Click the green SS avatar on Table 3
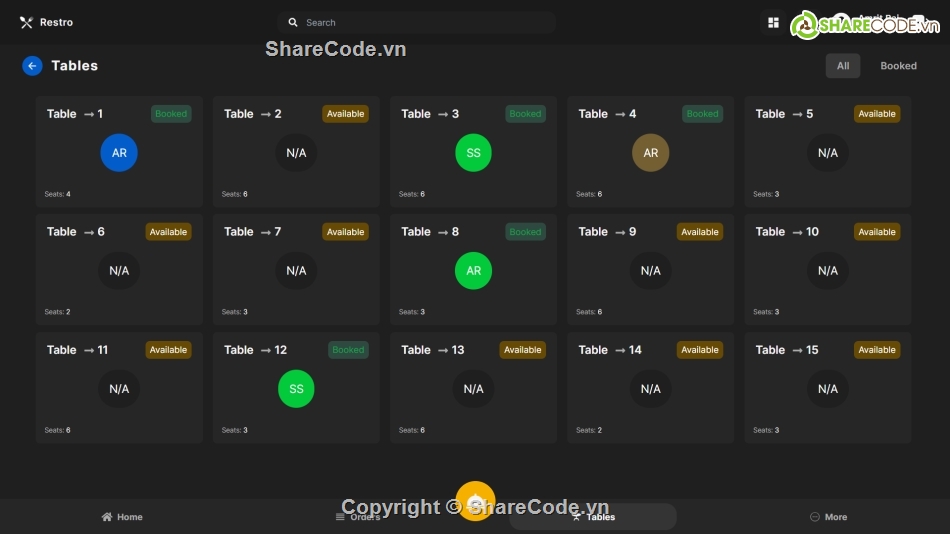The image size is (950, 534). click(473, 153)
